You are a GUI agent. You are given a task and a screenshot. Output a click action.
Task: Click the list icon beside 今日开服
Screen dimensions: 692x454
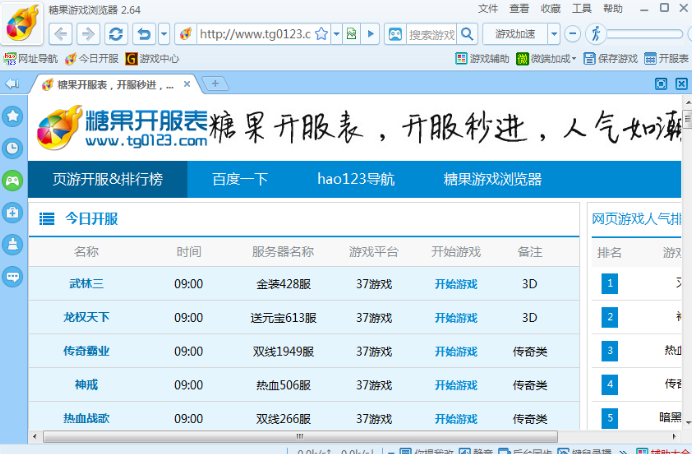[47, 219]
